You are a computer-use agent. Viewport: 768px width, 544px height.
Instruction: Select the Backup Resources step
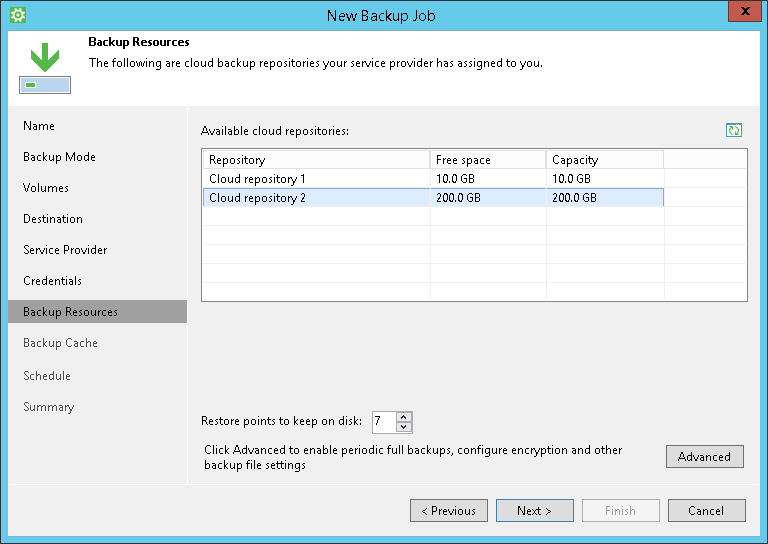(97, 311)
